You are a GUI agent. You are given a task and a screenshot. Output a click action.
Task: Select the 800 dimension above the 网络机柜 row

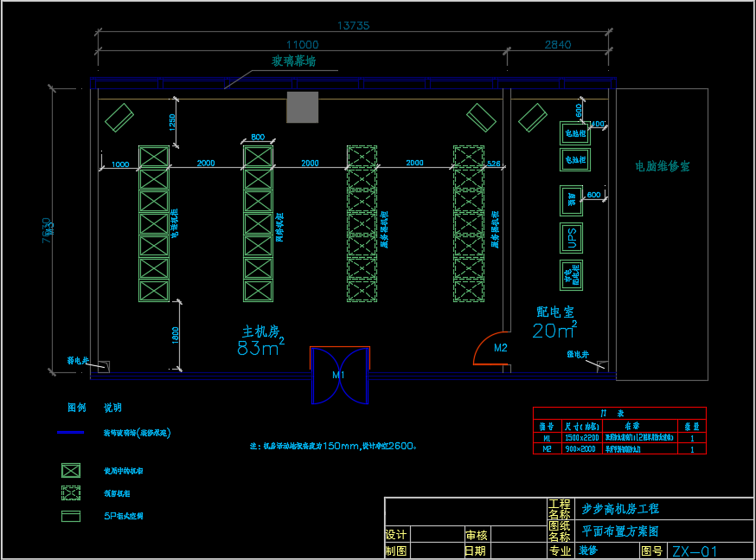pyautogui.click(x=258, y=137)
